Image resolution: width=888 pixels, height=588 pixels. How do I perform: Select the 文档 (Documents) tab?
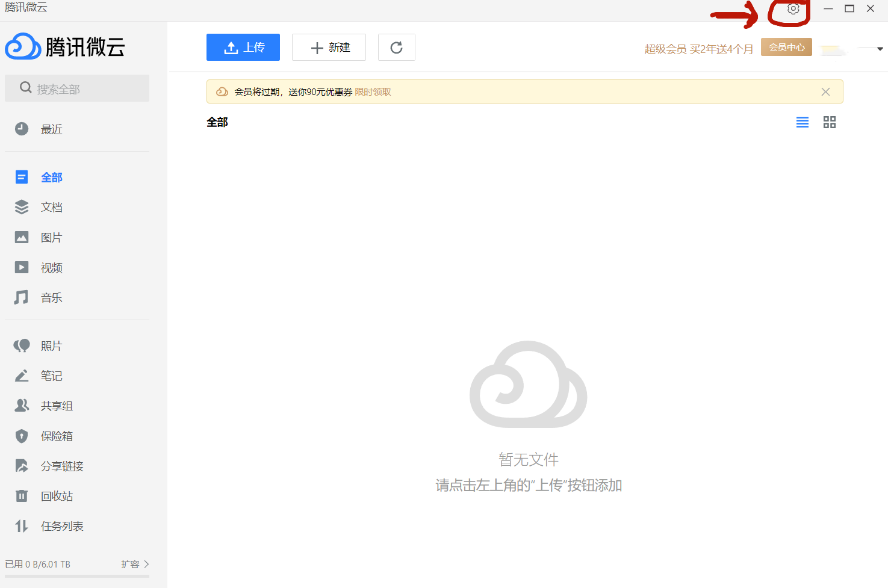pos(51,207)
